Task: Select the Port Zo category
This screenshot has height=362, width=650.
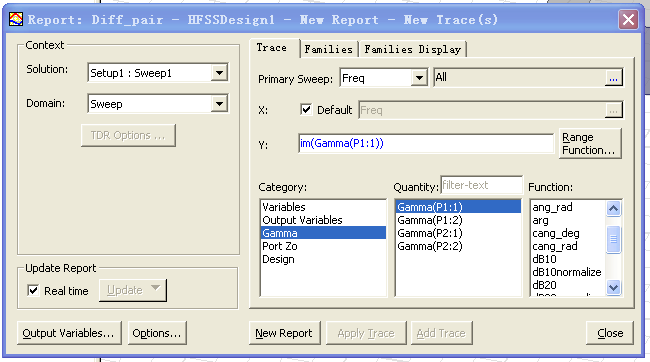Action: pos(323,246)
